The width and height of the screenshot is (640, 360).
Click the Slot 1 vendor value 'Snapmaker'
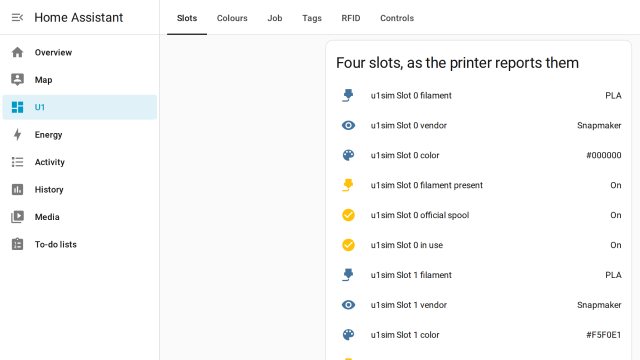[599, 305]
